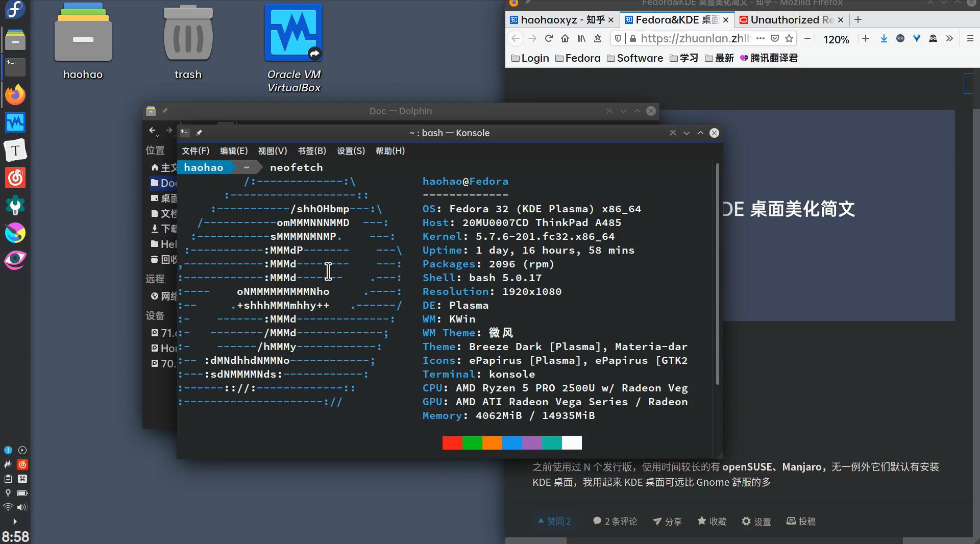Screen dimensions: 980x544
Task: Launch Oracle VM VirtualBox desktop icon
Action: (x=293, y=32)
